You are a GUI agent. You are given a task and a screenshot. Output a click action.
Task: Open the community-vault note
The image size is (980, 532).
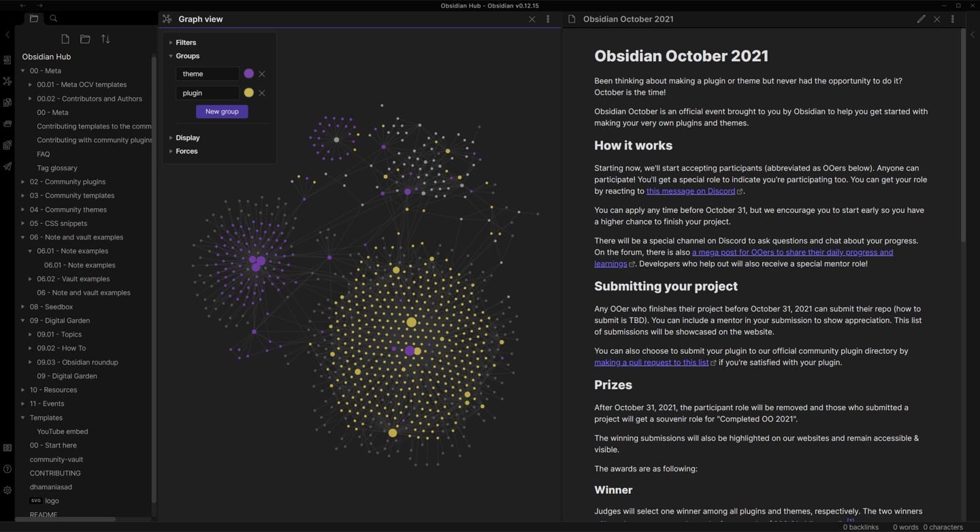[56, 459]
